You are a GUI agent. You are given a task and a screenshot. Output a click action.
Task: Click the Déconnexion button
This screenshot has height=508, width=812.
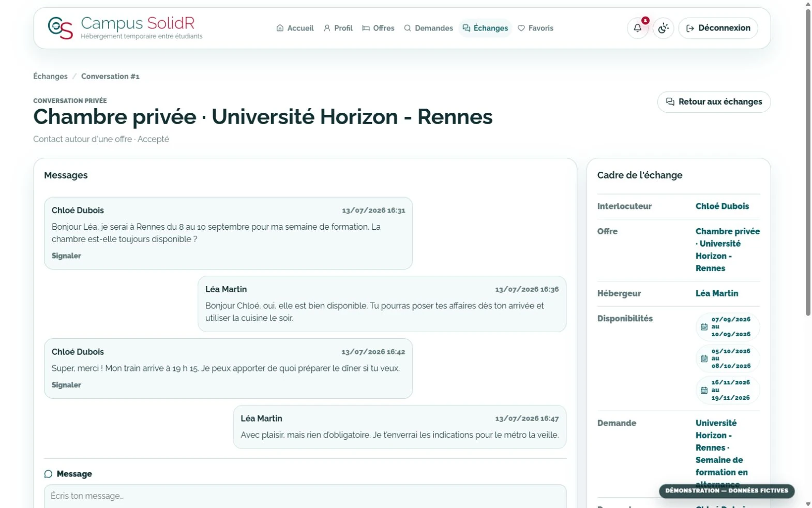pos(718,28)
